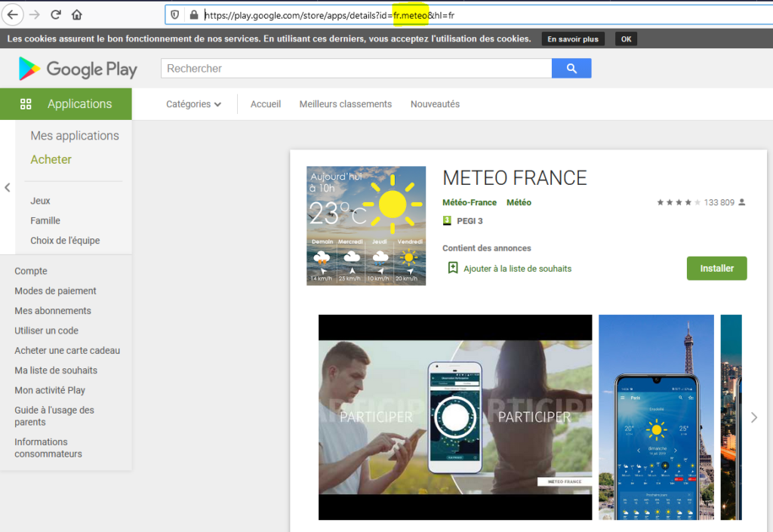Expand the Catégories dropdown
Viewport: 773px width, 532px height.
click(193, 104)
